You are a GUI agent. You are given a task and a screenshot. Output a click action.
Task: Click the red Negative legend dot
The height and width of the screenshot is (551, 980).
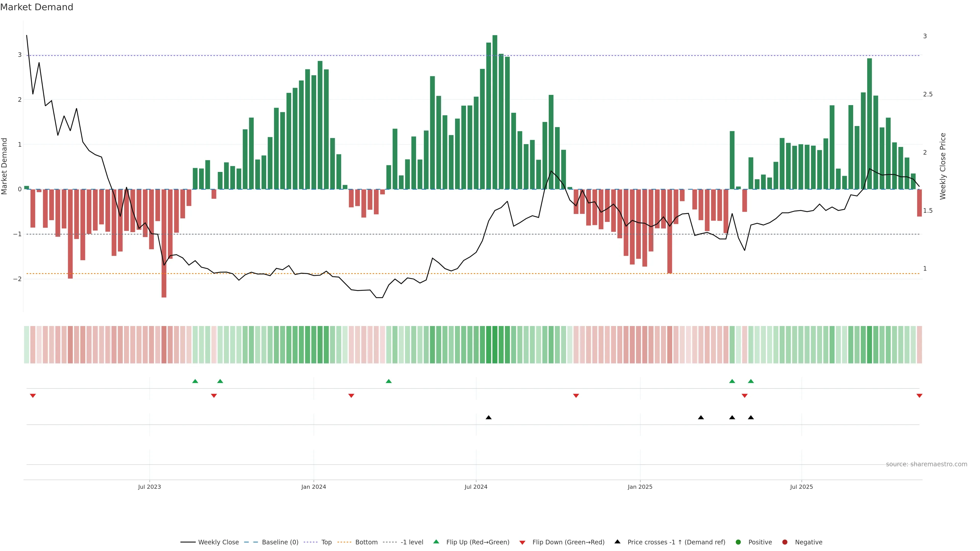point(785,542)
